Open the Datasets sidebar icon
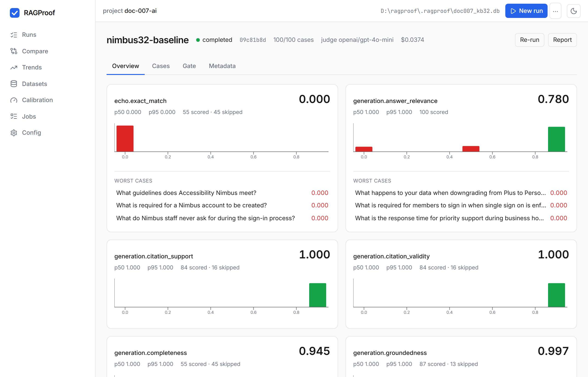This screenshot has width=588, height=377. coord(14,84)
